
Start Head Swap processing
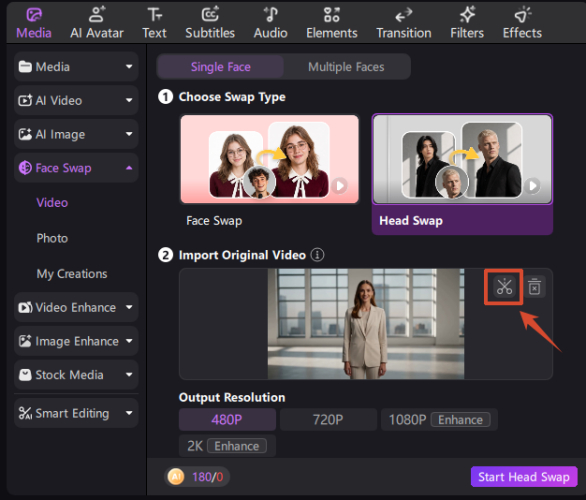tap(524, 476)
